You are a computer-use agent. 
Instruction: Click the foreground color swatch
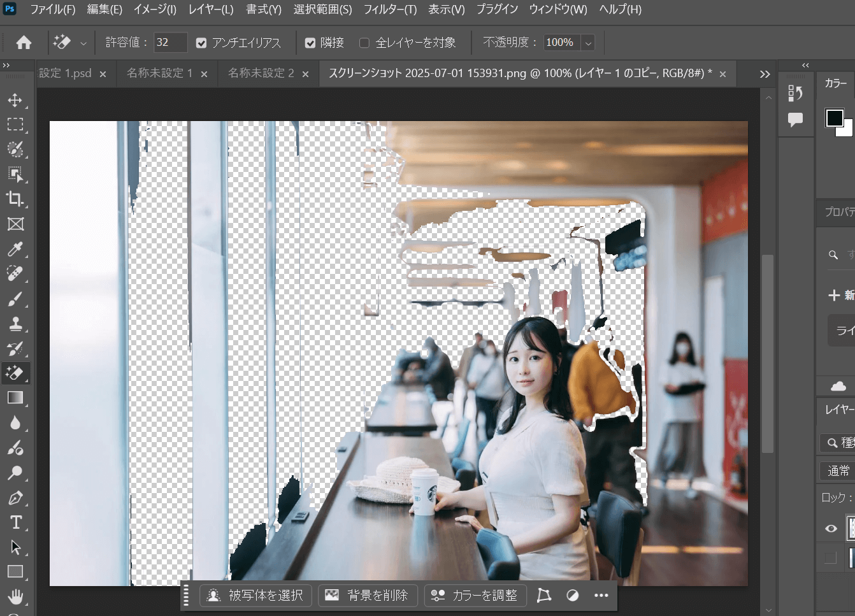[834, 118]
